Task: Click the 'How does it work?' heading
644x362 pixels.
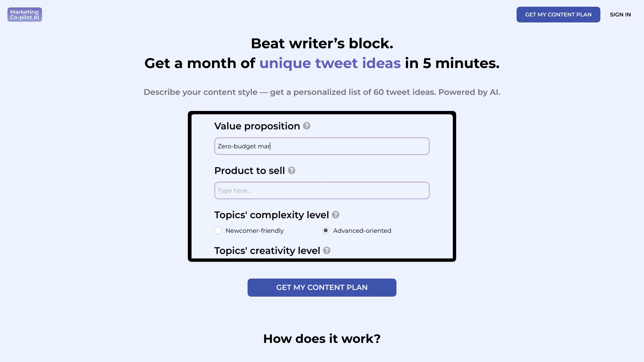Action: click(322, 339)
